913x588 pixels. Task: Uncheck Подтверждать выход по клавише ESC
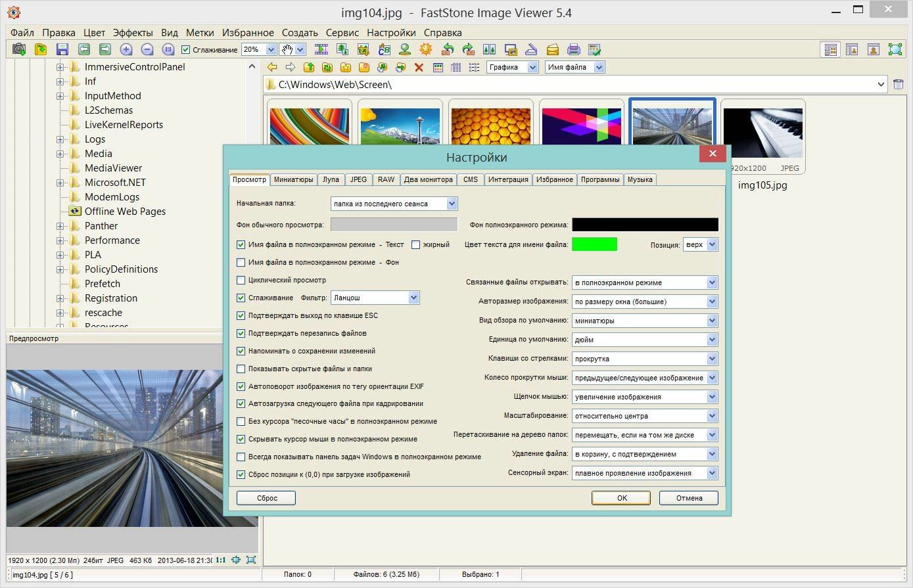click(x=241, y=315)
